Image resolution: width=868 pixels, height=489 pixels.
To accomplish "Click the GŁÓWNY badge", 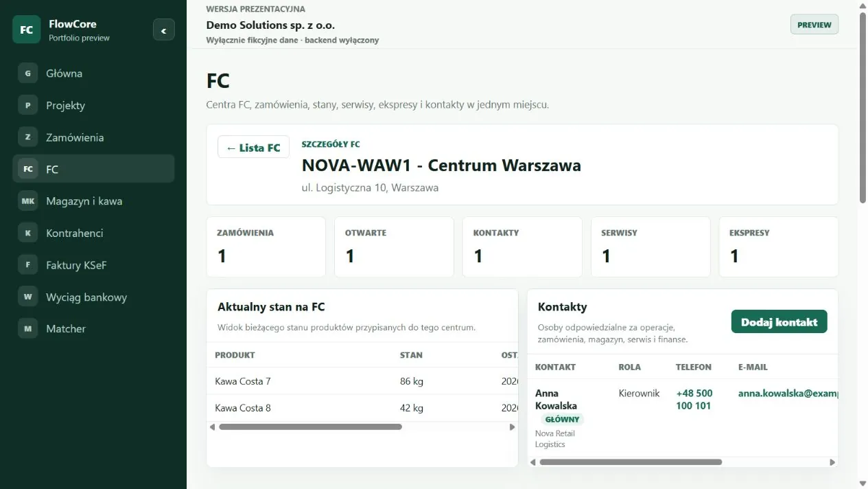I will (x=562, y=420).
